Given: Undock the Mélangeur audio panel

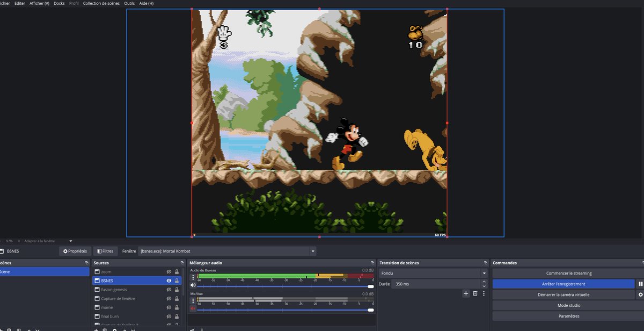Looking at the screenshot, I should pos(372,263).
